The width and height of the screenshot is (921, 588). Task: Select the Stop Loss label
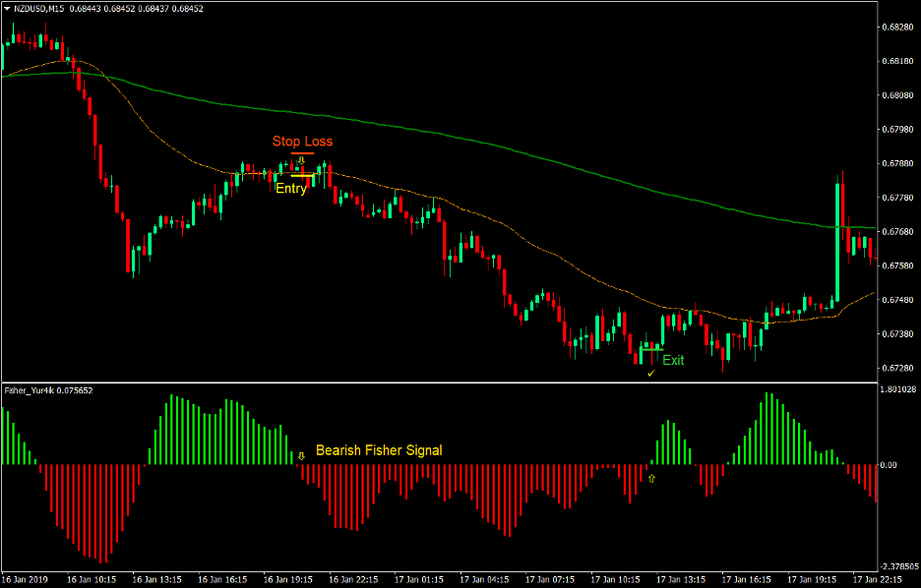[x=302, y=141]
